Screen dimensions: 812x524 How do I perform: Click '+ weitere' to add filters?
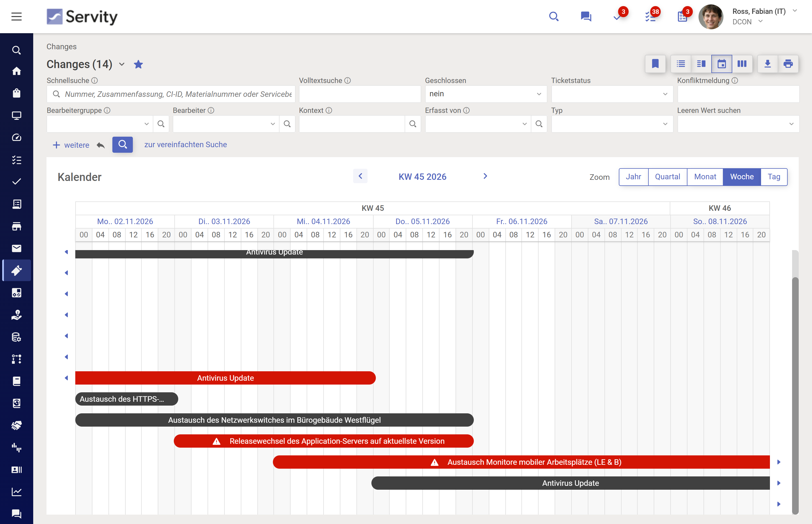click(x=71, y=145)
